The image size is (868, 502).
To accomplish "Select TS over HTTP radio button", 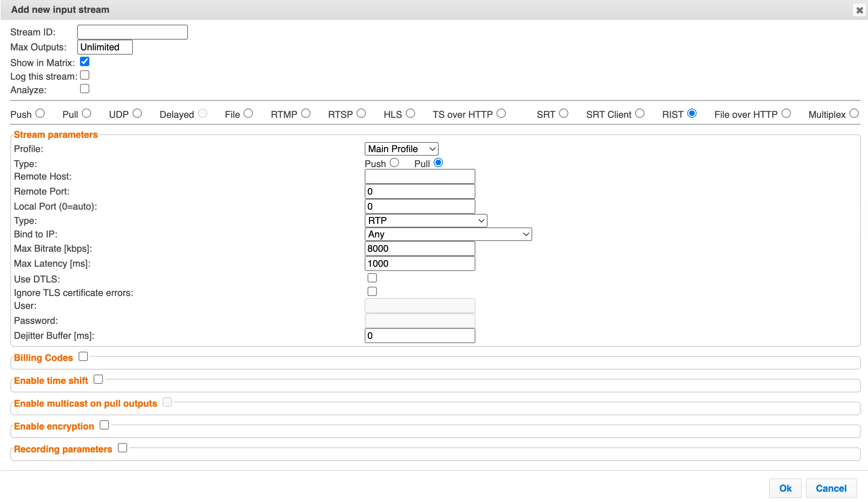I will coord(501,114).
